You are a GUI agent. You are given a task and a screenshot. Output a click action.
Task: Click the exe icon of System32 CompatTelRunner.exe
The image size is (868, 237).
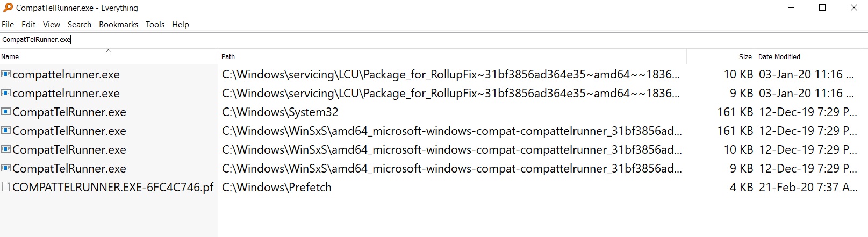(x=6, y=112)
